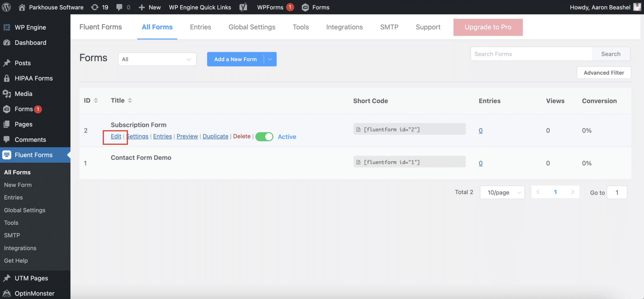Click inside the Search Forms field
Image resolution: width=644 pixels, height=299 pixels.
531,54
